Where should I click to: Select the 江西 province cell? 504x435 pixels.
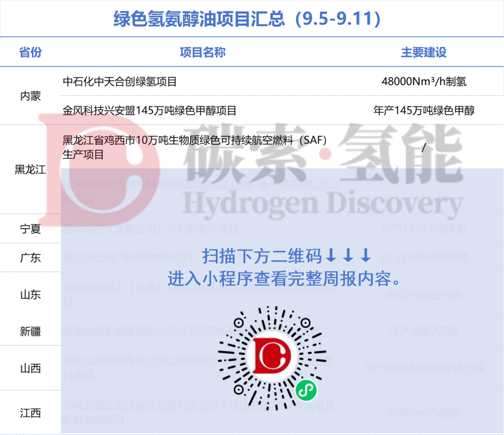pos(30,413)
